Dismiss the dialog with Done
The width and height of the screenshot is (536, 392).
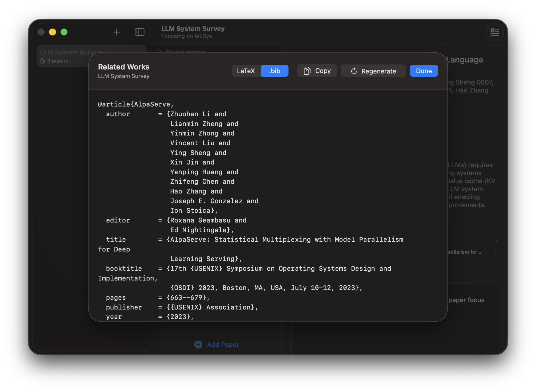click(423, 71)
